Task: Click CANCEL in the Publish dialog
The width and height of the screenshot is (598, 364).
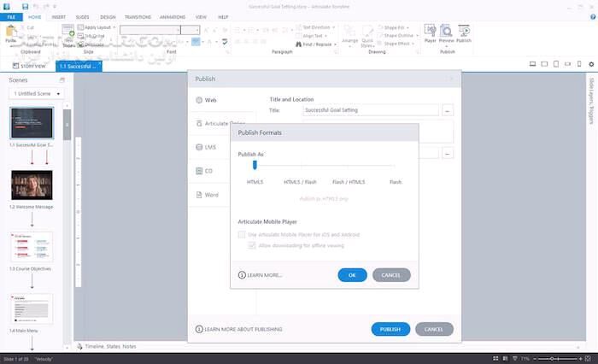Action: pyautogui.click(x=434, y=329)
